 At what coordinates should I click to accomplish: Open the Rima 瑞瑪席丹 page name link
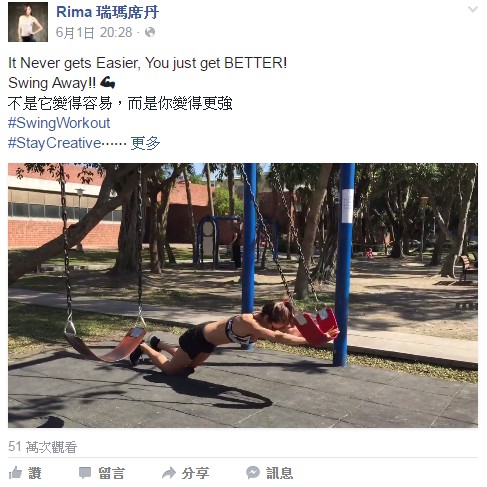(107, 12)
